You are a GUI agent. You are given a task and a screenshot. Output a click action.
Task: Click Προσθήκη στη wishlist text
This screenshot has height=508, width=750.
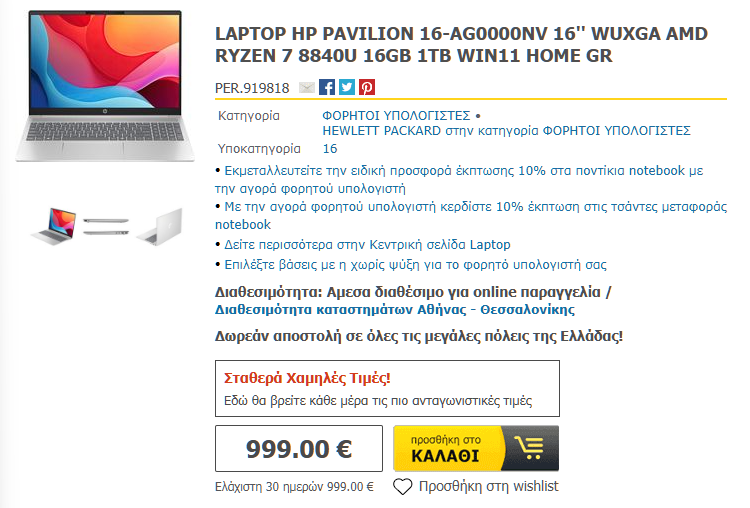coord(488,486)
